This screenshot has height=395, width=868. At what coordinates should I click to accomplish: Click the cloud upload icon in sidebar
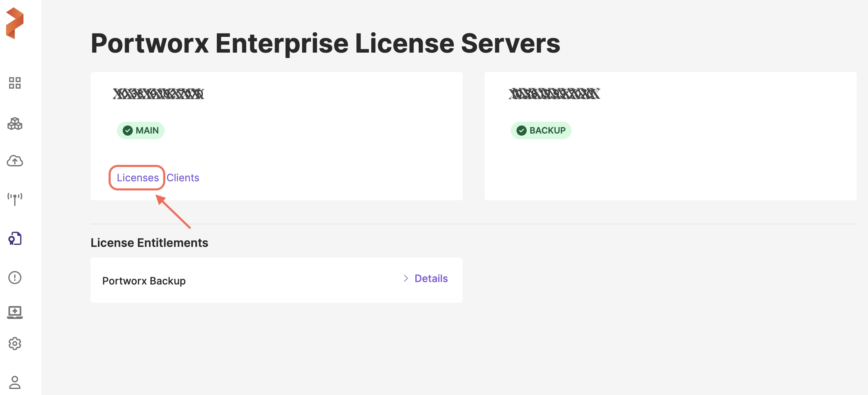(15, 161)
